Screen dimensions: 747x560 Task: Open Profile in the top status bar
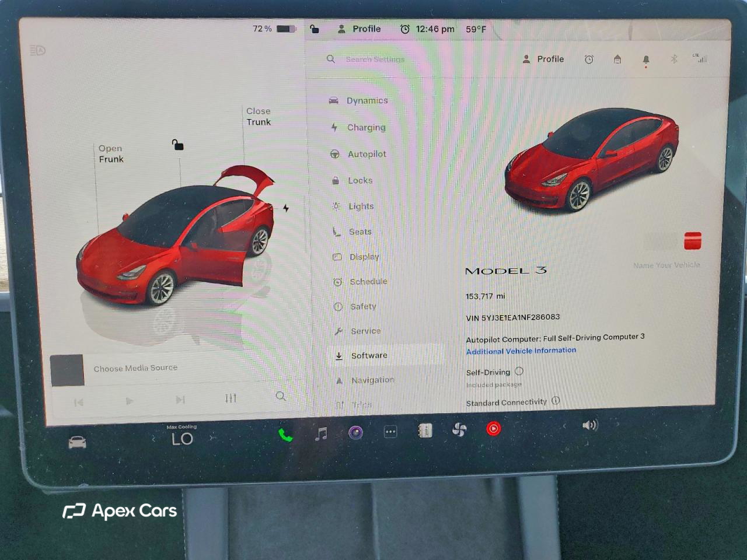(359, 29)
